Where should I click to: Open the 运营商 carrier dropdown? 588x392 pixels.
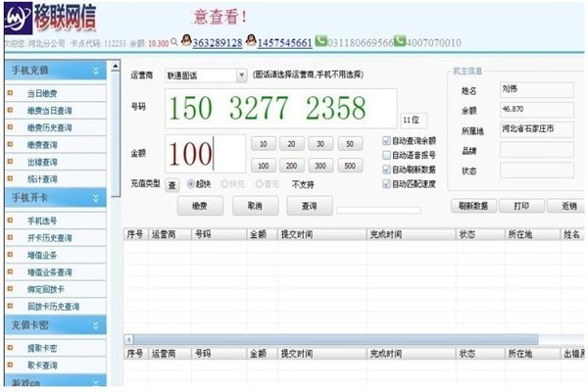click(x=241, y=75)
